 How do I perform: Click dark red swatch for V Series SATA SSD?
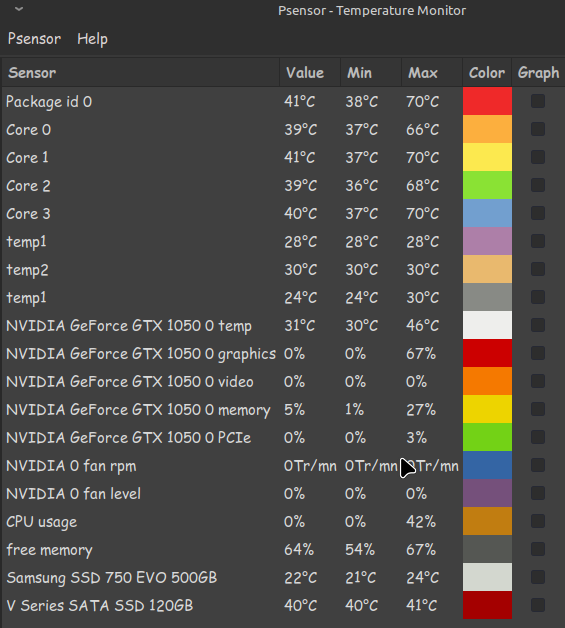tap(487, 605)
